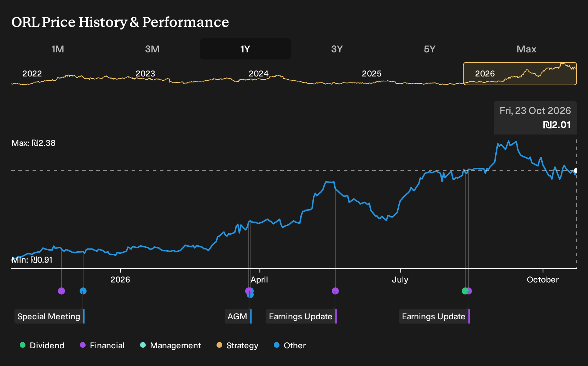Toggle the Dividend legend filter
The width and height of the screenshot is (588, 366).
click(x=42, y=345)
